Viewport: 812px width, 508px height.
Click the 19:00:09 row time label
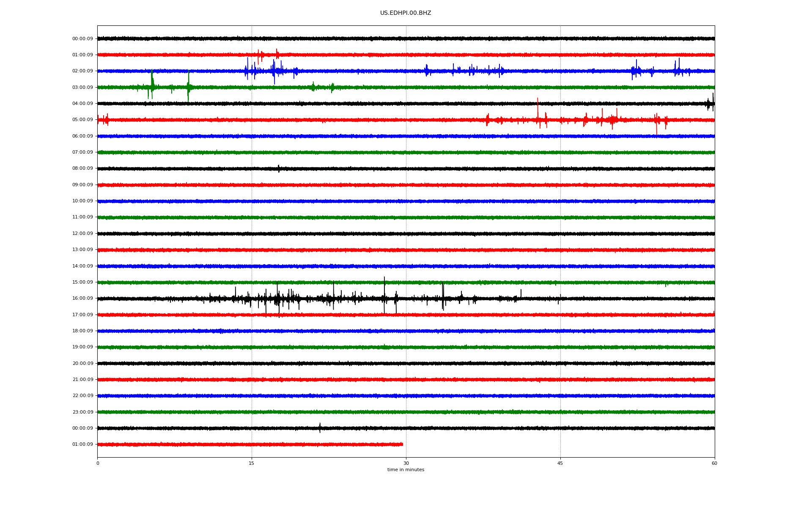pos(82,347)
